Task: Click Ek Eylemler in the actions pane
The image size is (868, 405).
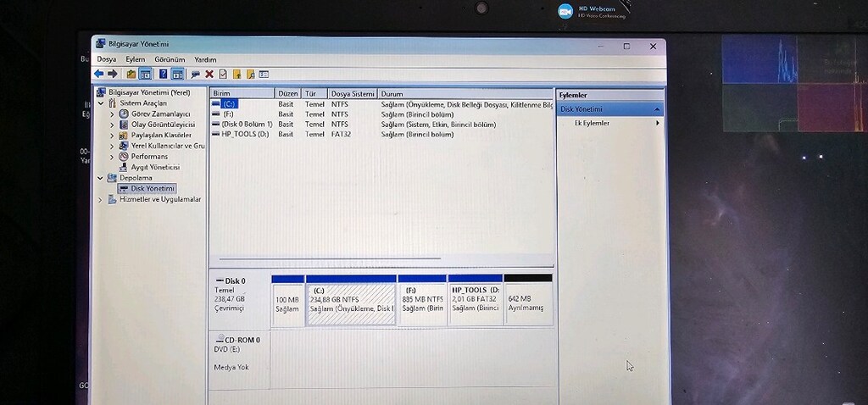Action: tap(592, 123)
